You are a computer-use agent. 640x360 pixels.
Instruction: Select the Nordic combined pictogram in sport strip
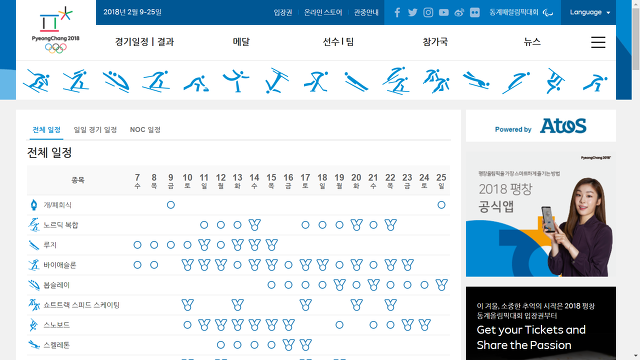click(x=396, y=81)
